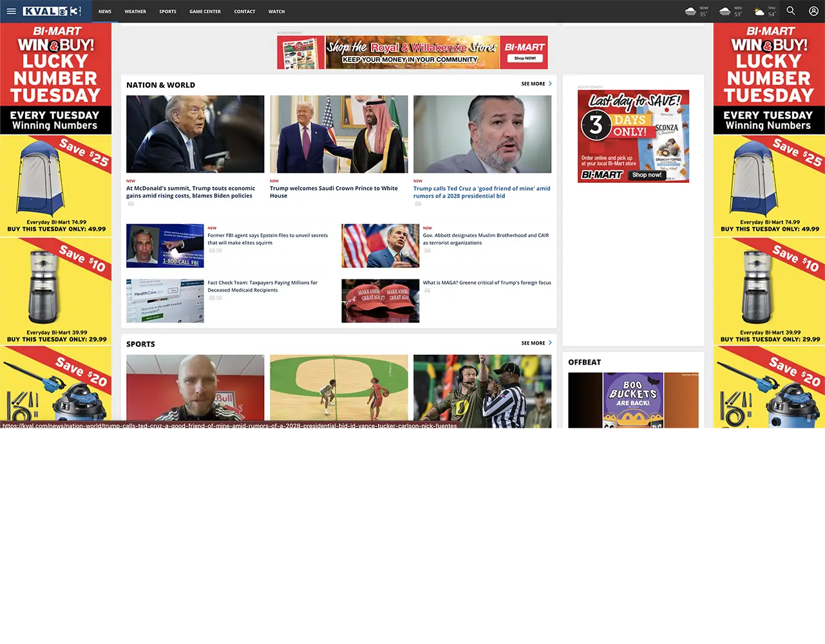
Task: Open the Contact menu
Action: click(x=245, y=12)
